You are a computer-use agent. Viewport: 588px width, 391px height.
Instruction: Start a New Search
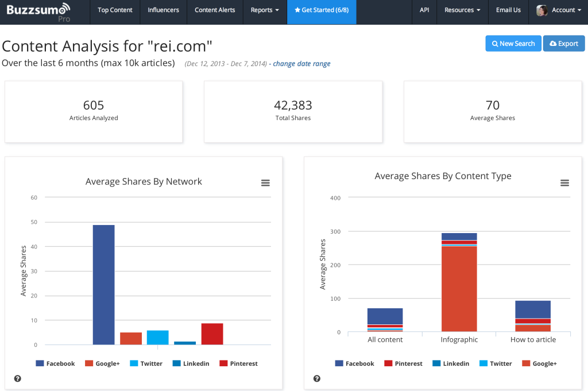tap(513, 44)
